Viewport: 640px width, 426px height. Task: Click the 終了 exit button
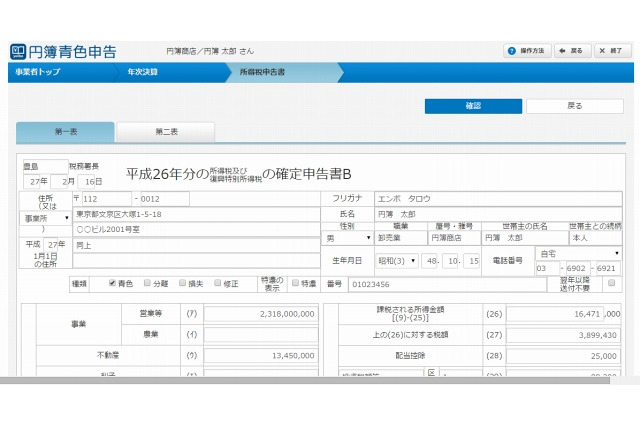click(613, 50)
